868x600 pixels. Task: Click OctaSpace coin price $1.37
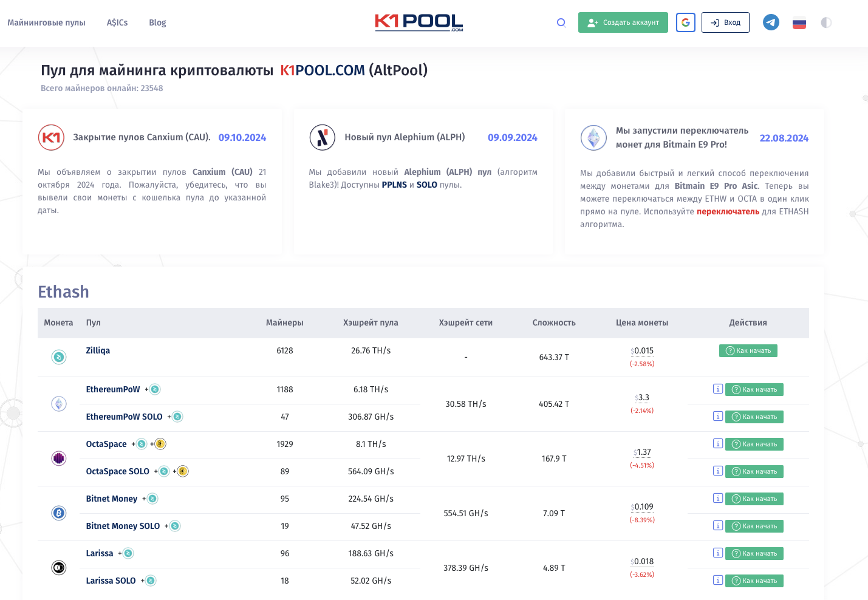642,452
